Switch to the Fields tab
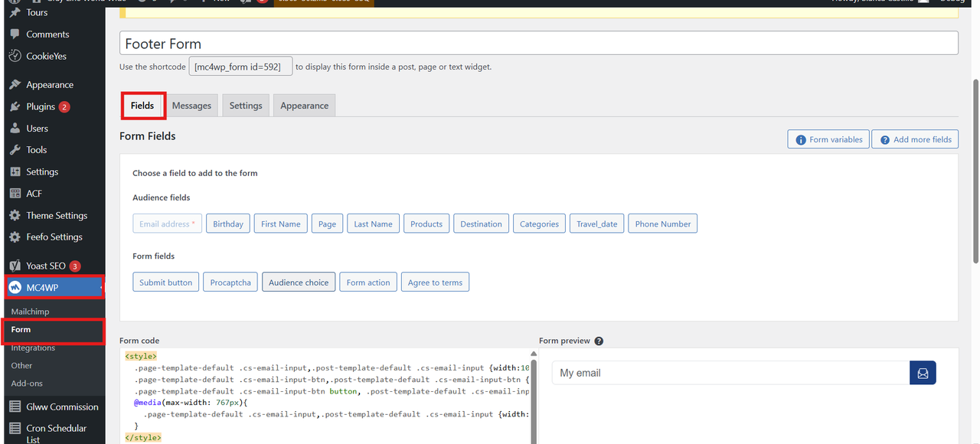The height and width of the screenshot is (444, 980). (142, 106)
